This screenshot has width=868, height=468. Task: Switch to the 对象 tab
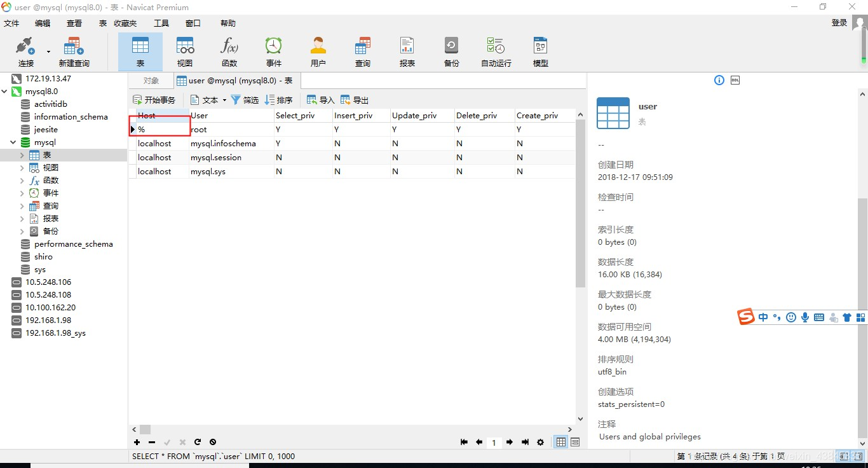pos(151,81)
